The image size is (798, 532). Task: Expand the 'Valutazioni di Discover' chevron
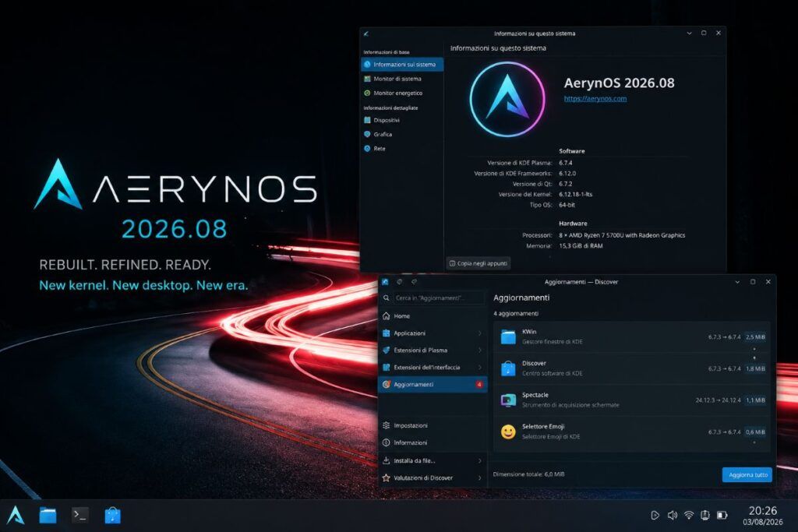(479, 478)
